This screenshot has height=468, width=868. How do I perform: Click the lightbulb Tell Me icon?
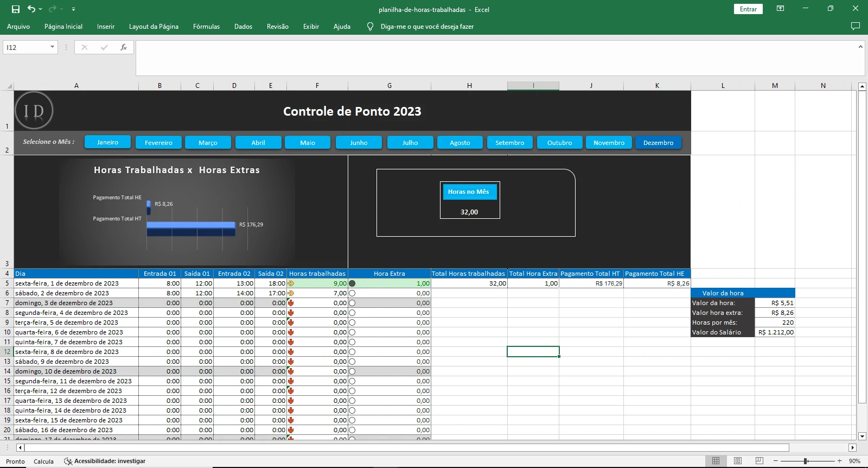[x=370, y=26]
